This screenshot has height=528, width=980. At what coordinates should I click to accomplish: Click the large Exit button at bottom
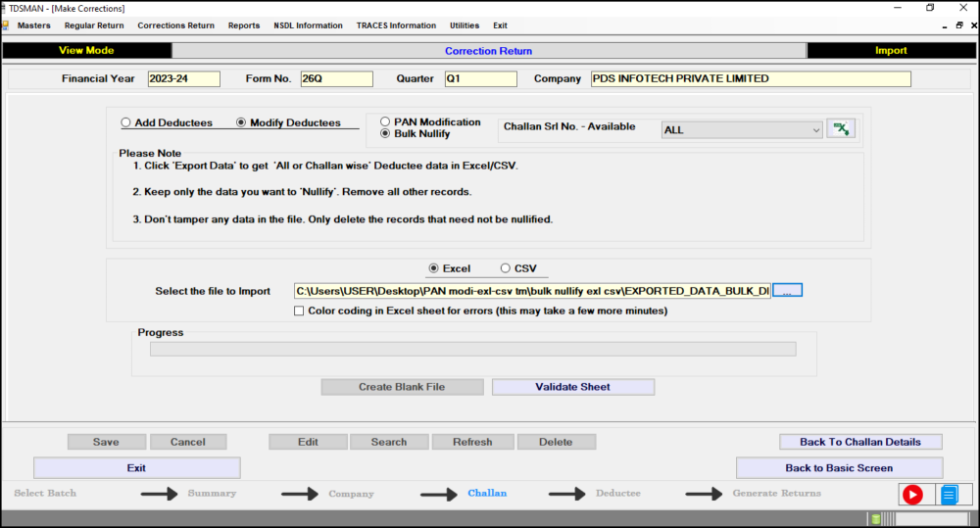point(136,468)
